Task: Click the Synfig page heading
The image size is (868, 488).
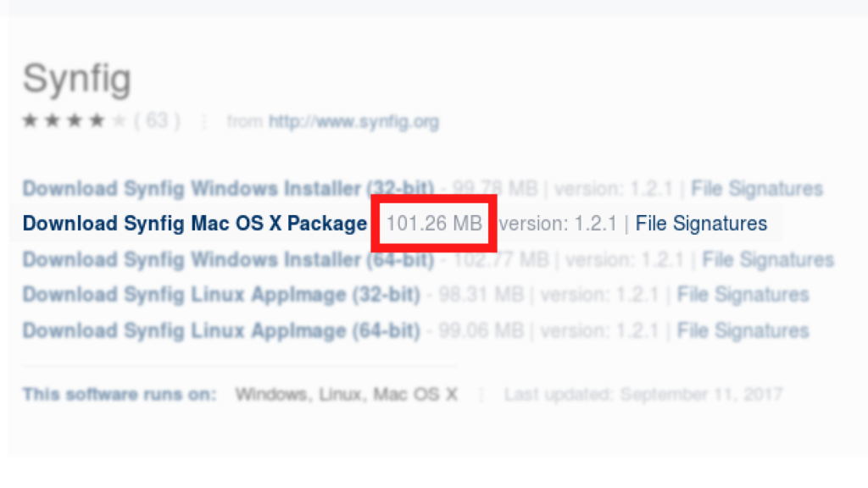Action: tap(77, 80)
